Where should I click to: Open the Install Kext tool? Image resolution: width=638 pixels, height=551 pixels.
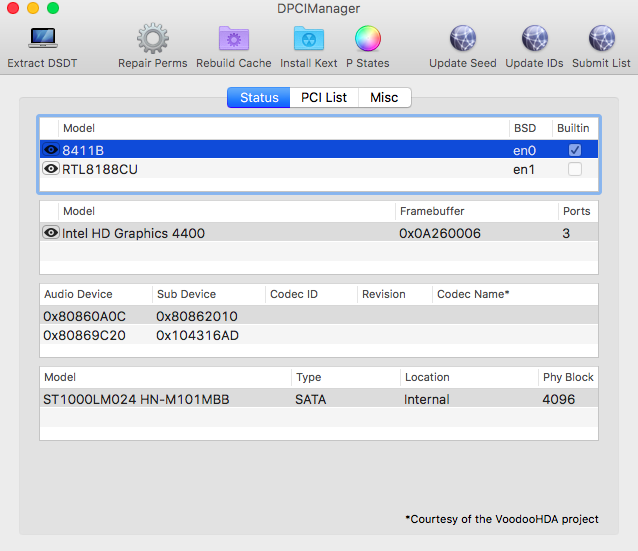[x=308, y=39]
